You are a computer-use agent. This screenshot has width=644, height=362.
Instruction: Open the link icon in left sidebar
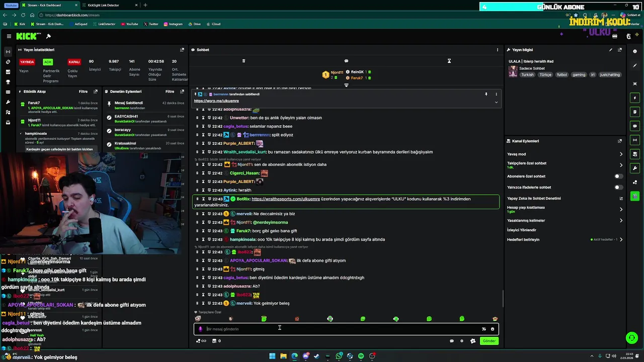point(8,62)
